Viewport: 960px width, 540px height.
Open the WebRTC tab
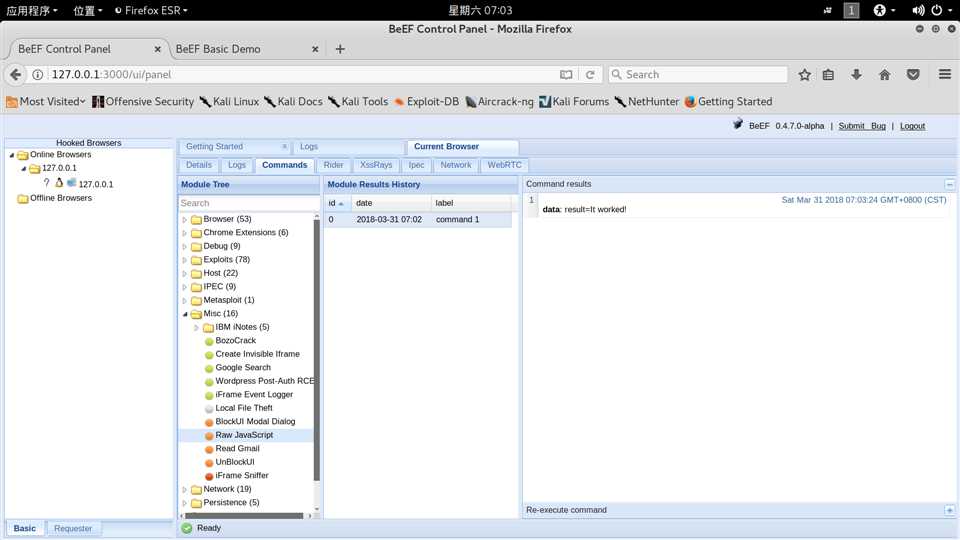point(504,165)
